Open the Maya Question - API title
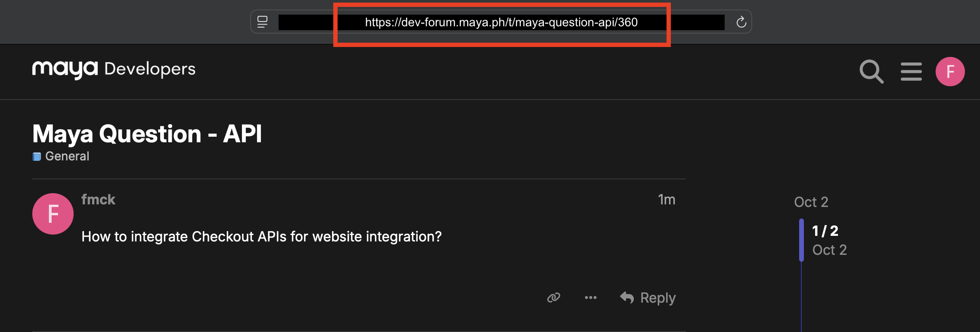 point(147,134)
